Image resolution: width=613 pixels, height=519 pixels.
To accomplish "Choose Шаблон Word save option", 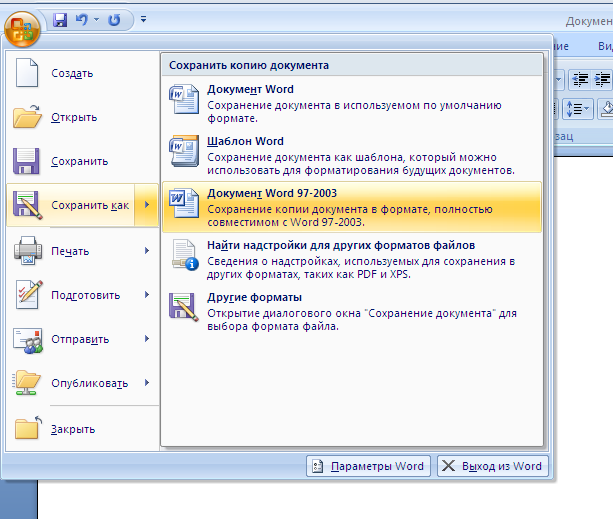I will (x=352, y=155).
